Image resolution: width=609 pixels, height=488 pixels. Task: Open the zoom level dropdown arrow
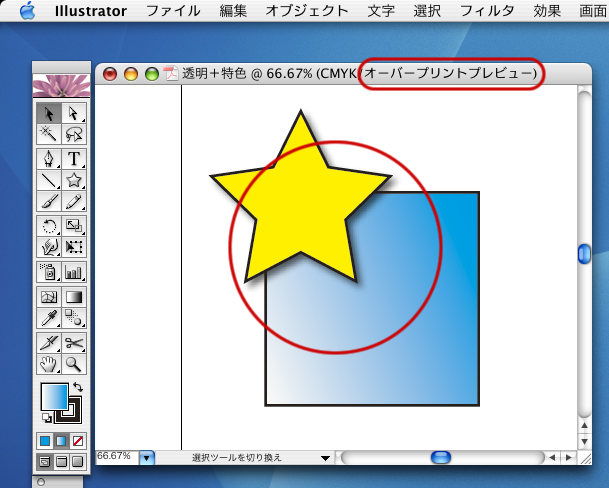(x=147, y=458)
